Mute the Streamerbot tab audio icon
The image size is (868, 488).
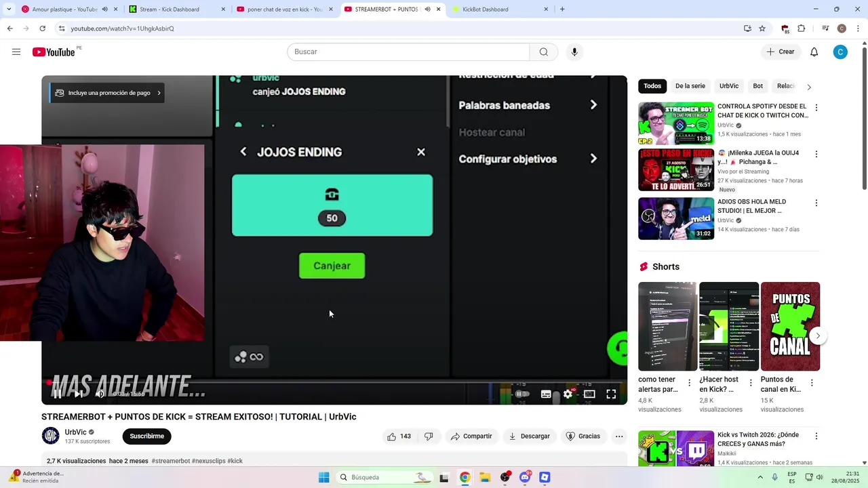pyautogui.click(x=427, y=9)
